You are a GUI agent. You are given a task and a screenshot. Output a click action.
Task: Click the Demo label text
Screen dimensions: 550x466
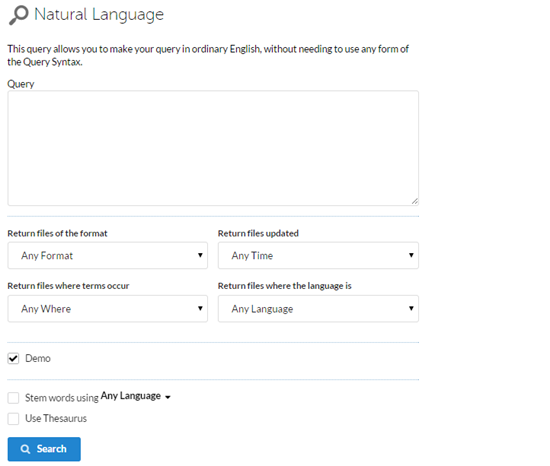pyautogui.click(x=38, y=358)
